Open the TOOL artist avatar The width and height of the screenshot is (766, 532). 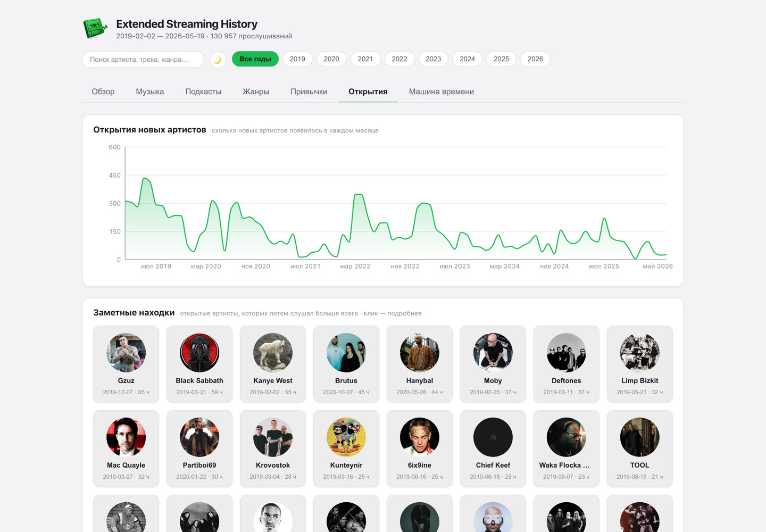[640, 437]
